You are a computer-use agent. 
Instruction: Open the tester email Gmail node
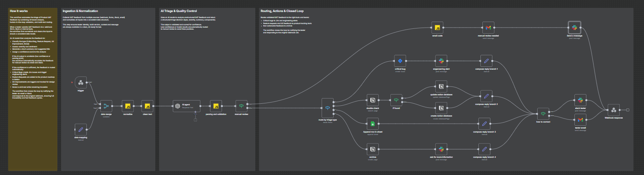tap(580, 120)
